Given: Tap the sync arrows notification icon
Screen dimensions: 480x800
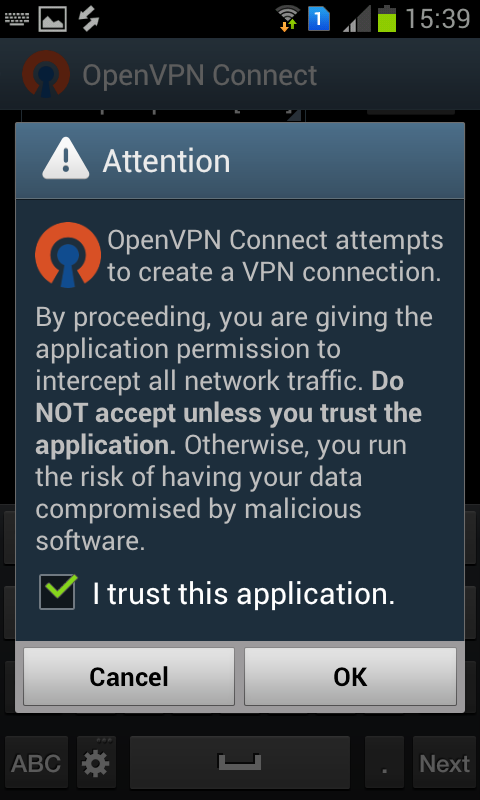Looking at the screenshot, I should coord(88,18).
